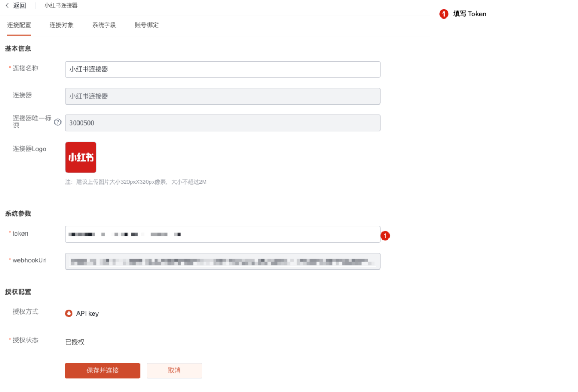
Task: Click the disabled 连接器 field
Action: pos(223,96)
